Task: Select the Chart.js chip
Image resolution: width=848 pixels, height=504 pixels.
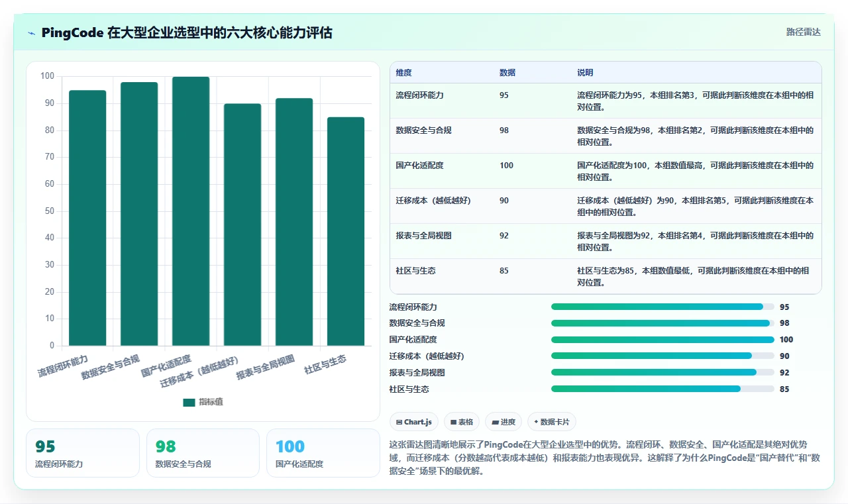Action: [x=414, y=422]
